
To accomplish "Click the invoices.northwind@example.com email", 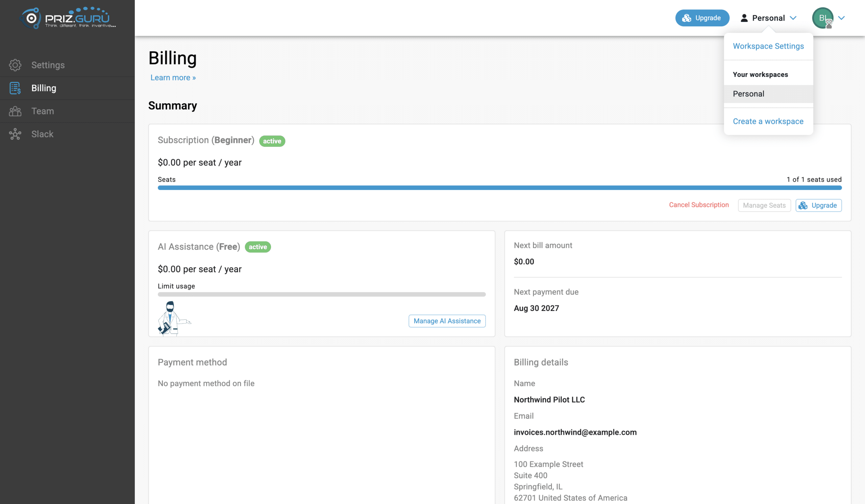I will coord(575,432).
